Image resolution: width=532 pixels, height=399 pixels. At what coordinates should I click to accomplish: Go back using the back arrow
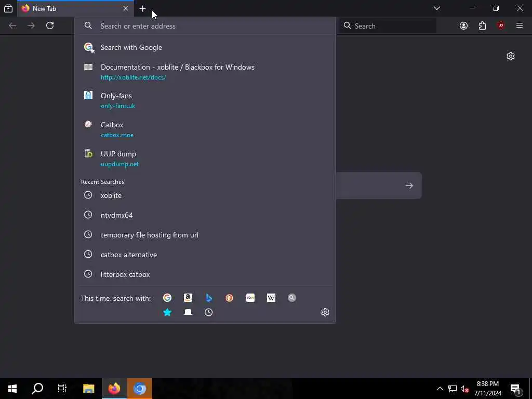12,26
